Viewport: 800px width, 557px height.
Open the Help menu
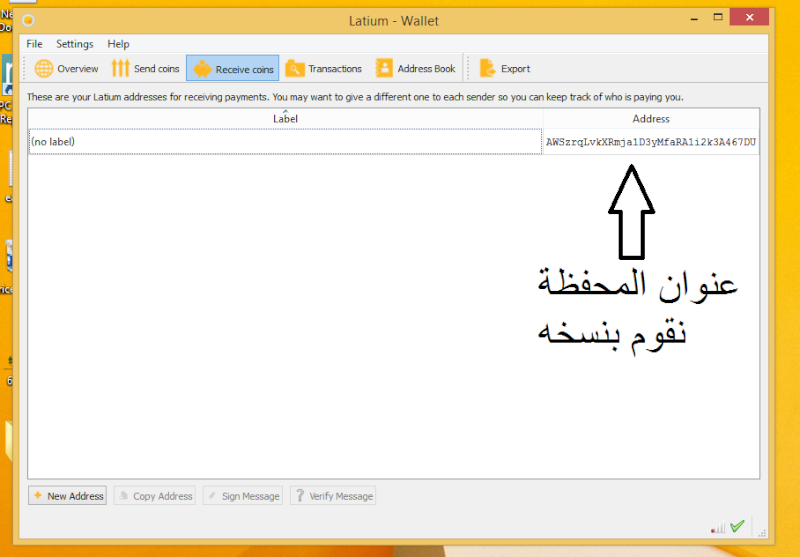(119, 44)
